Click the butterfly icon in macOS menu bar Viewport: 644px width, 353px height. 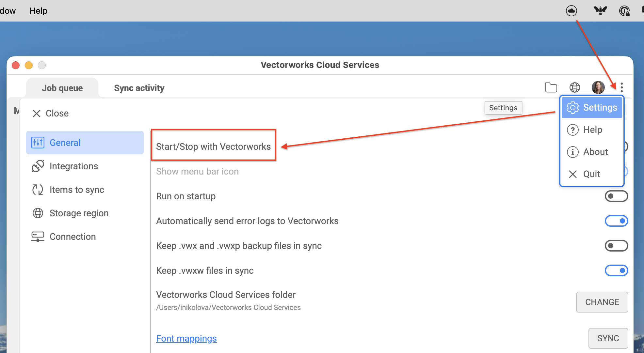click(600, 11)
